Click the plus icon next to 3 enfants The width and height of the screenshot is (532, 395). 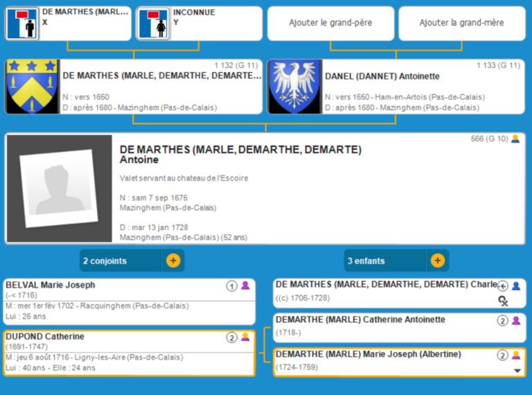click(x=437, y=261)
